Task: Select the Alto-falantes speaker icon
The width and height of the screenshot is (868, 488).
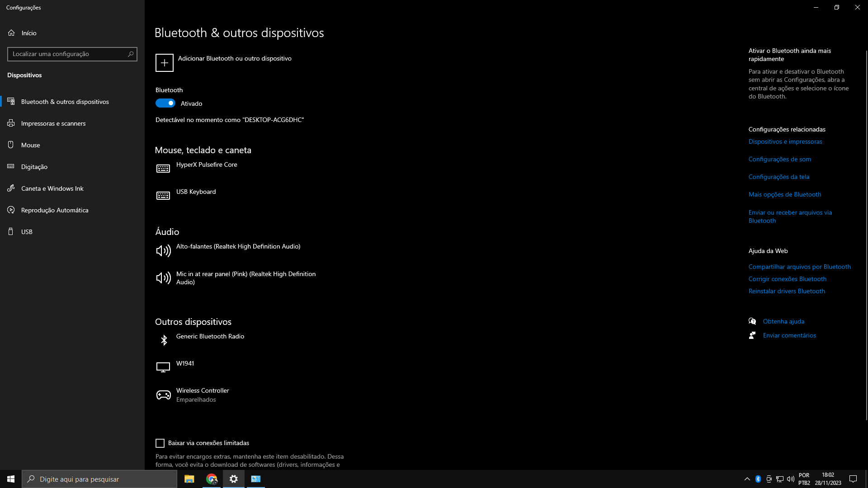Action: [163, 251]
